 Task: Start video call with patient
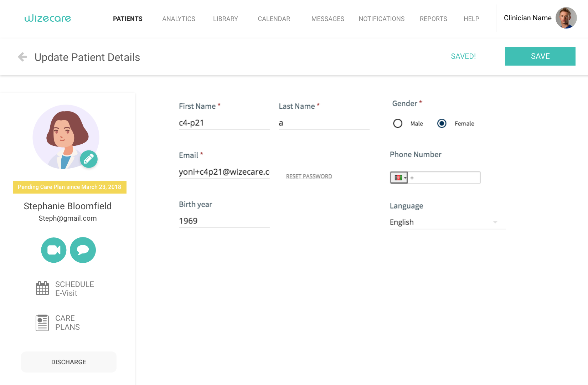[x=54, y=250]
